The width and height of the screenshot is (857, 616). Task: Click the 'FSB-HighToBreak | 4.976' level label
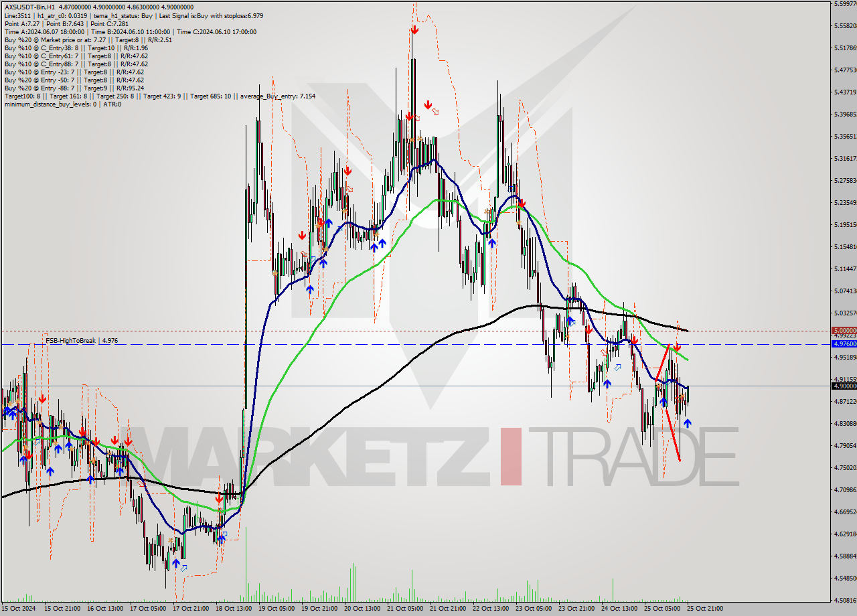82,341
